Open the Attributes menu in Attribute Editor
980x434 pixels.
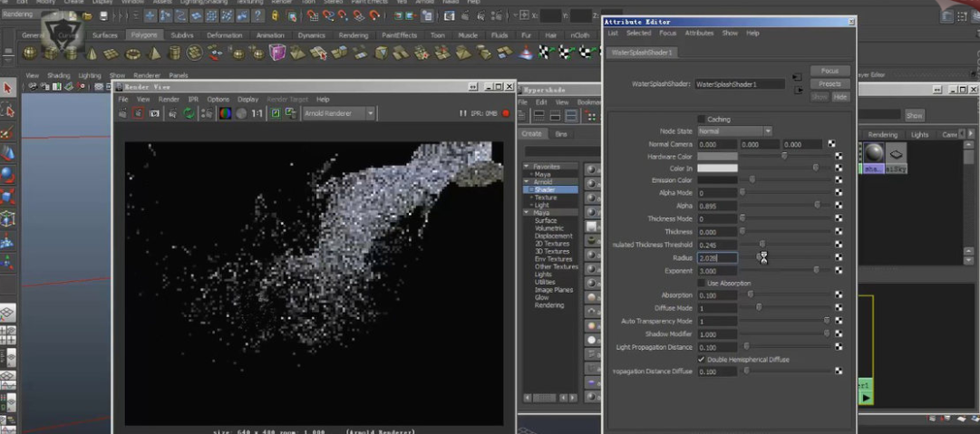(x=699, y=33)
